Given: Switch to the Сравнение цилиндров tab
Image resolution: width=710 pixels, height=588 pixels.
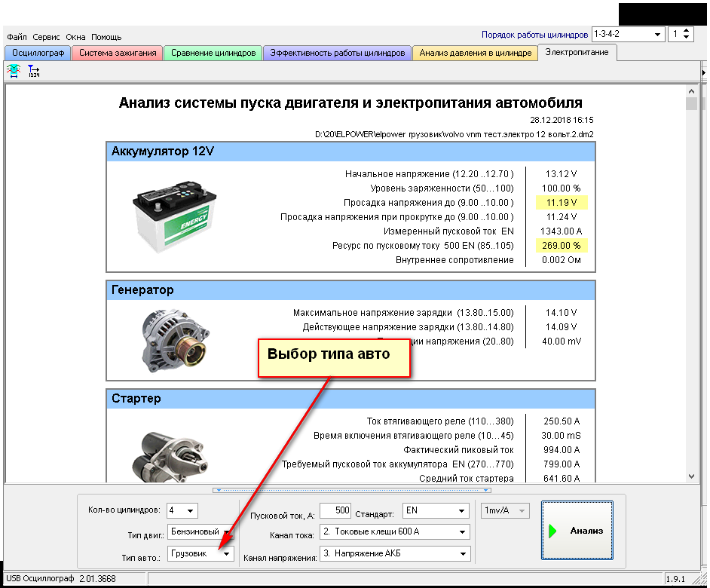Looking at the screenshot, I should tap(213, 53).
